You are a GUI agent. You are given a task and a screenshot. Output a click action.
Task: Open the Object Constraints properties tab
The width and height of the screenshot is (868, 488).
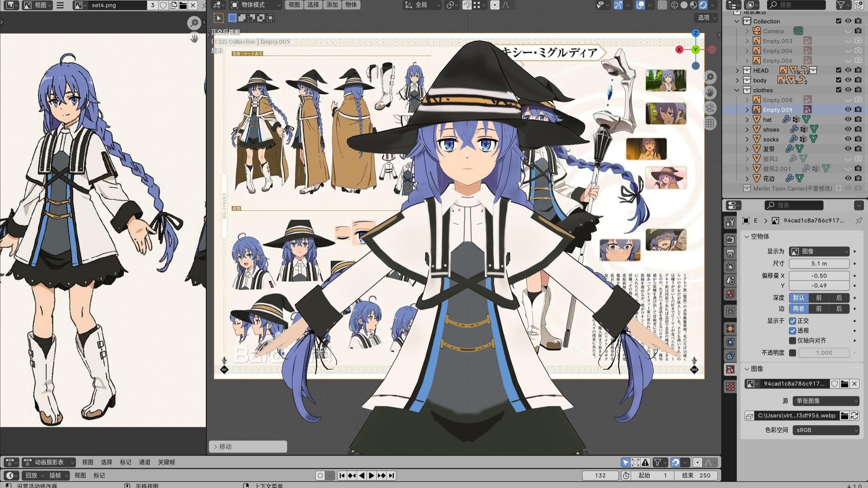[x=730, y=355]
